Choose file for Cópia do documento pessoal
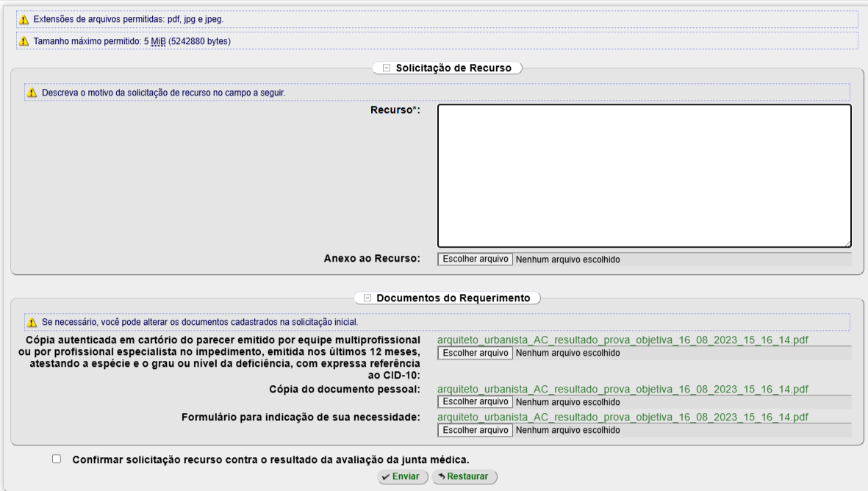The width and height of the screenshot is (868, 491). pos(475,402)
